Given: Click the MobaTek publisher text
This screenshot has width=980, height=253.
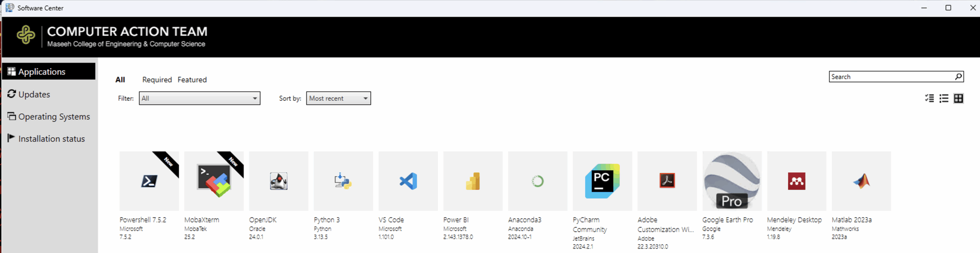Looking at the screenshot, I should [x=195, y=229].
